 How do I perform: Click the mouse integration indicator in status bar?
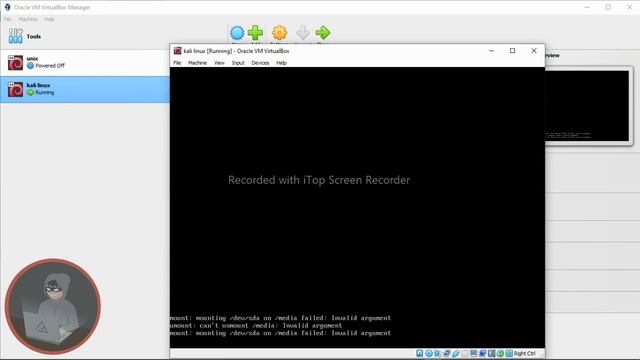click(500, 353)
